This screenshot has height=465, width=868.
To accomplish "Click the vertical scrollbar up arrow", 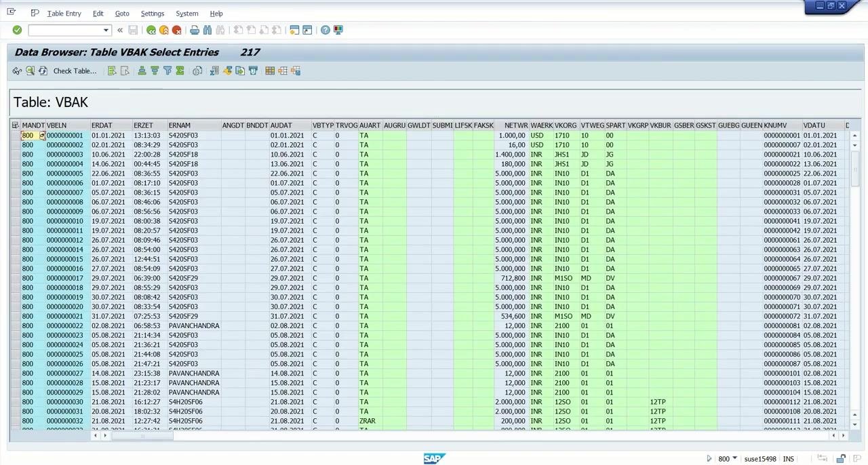I will (854, 135).
